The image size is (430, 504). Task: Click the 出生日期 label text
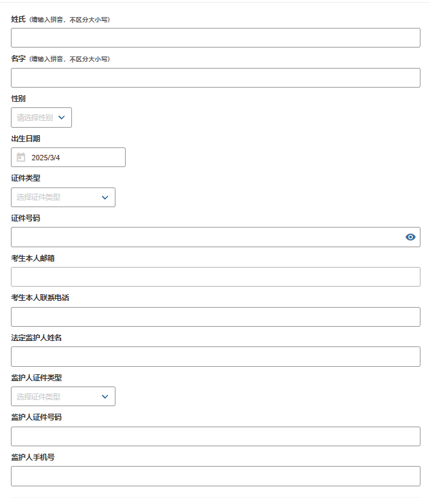point(26,139)
